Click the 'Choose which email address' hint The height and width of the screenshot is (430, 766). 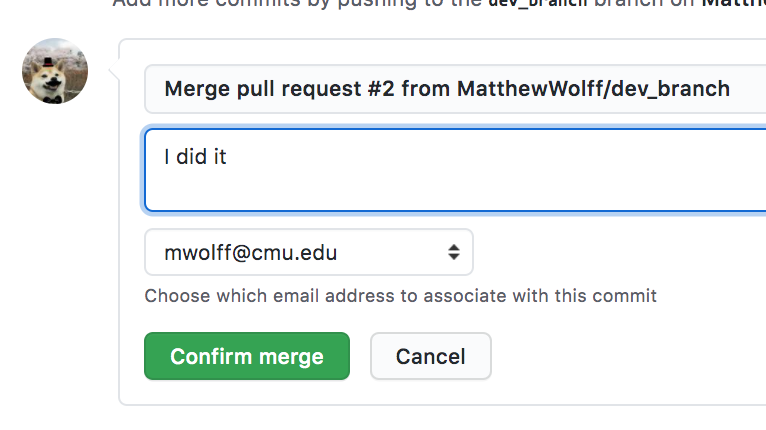[x=400, y=296]
